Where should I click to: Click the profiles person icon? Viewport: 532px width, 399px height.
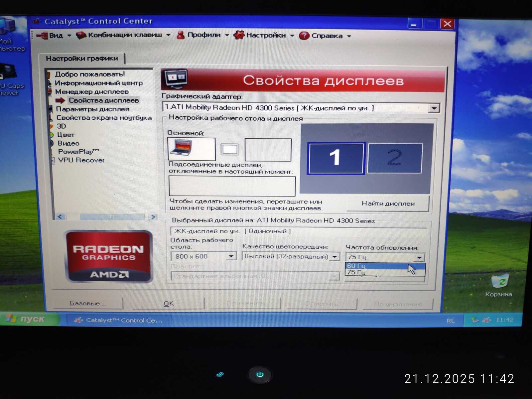[181, 35]
